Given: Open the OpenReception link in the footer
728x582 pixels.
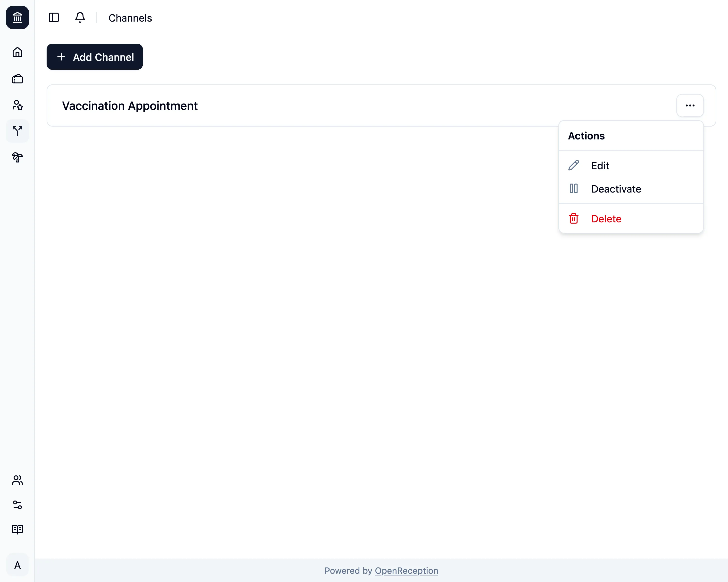Looking at the screenshot, I should pos(406,571).
